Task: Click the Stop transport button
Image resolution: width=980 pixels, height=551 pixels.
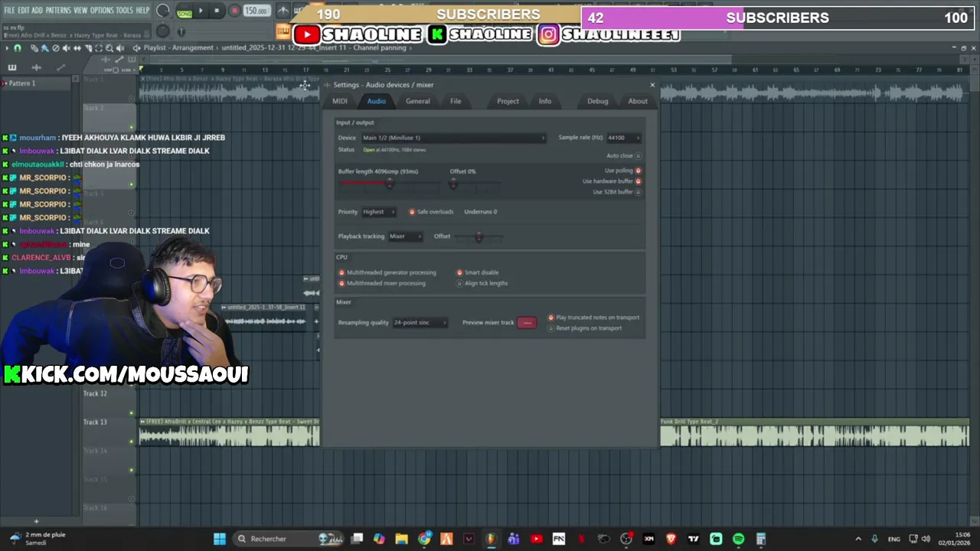Action: click(x=217, y=11)
